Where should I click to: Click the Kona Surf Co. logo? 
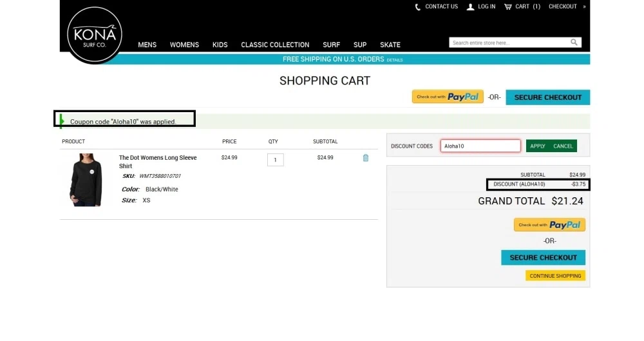[95, 35]
